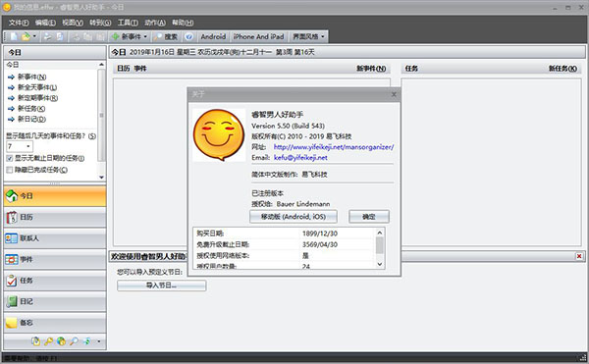Viewport: 589px width, 364px height.
Task: Toggle the 显示无截止日期的任务 checkbox
Action: pos(10,158)
